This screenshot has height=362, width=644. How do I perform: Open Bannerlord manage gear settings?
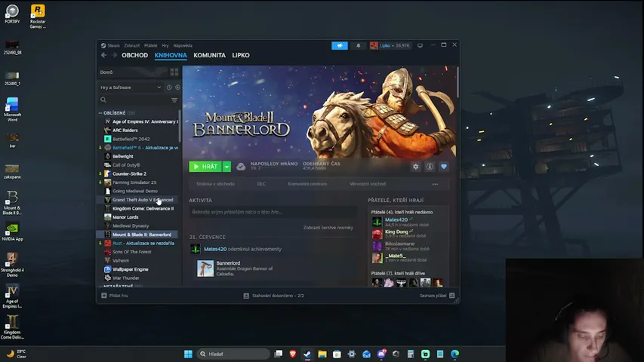[416, 167]
